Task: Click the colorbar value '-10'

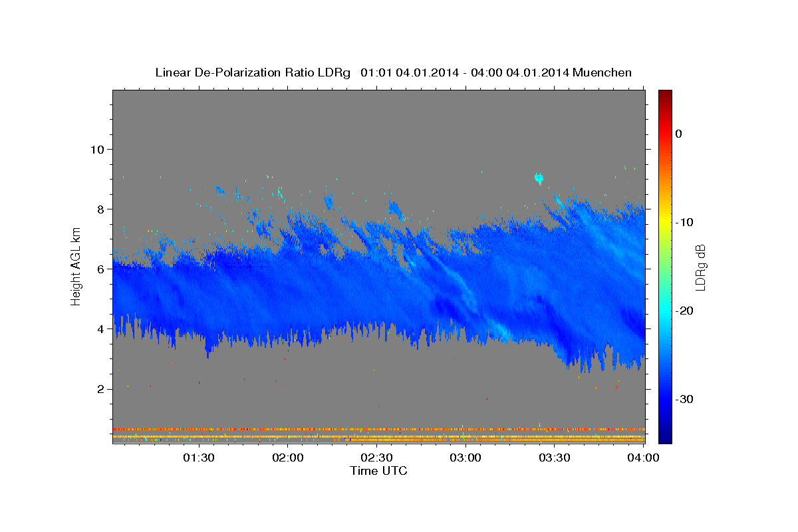Action: 684,222
